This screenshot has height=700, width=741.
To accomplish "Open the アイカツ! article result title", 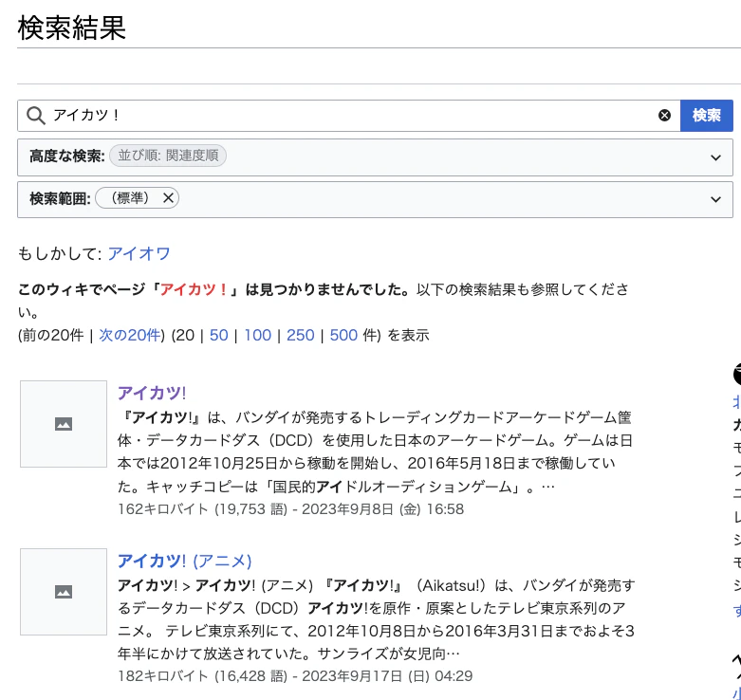I will (x=152, y=393).
